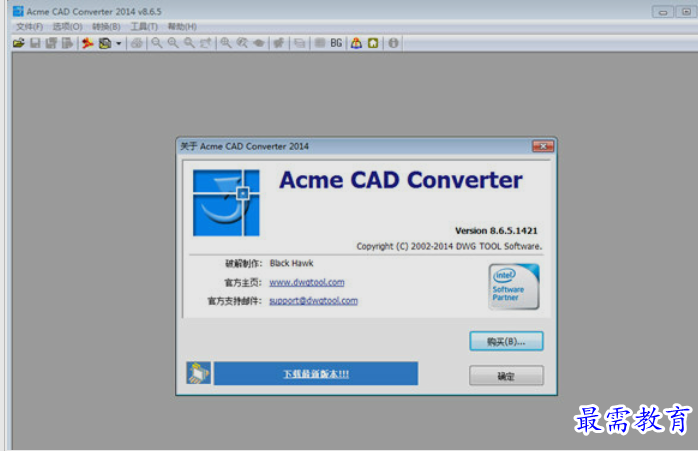
Task: Click the app icon in the main title bar
Action: pyautogui.click(x=18, y=11)
